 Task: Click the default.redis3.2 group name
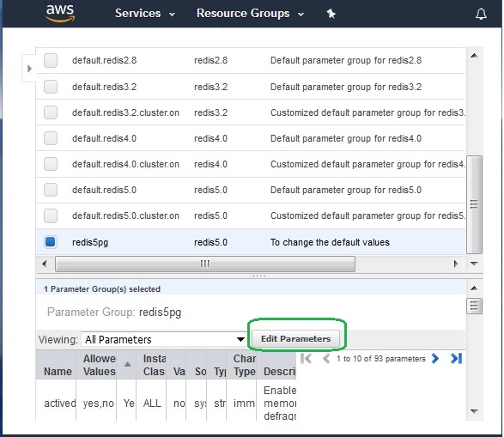[x=104, y=87]
